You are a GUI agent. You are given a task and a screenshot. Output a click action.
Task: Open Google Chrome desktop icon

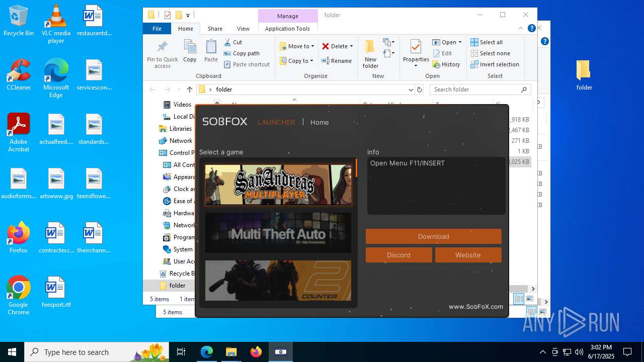19,296
